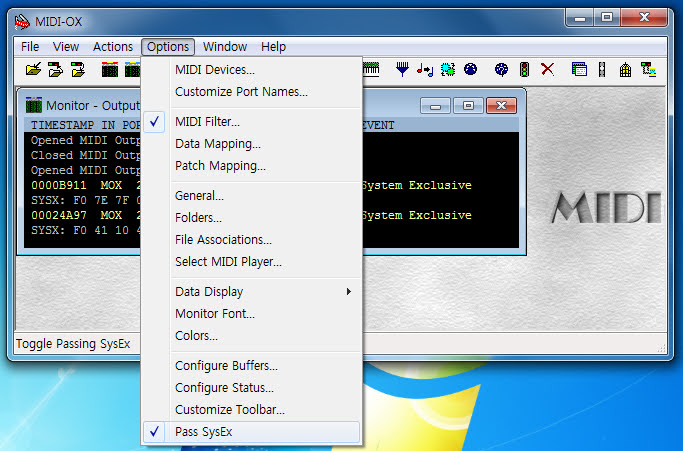Screen dimensions: 683x451
Task: Click the 'Toggle Passing SysEx' status text
Action: tap(73, 344)
